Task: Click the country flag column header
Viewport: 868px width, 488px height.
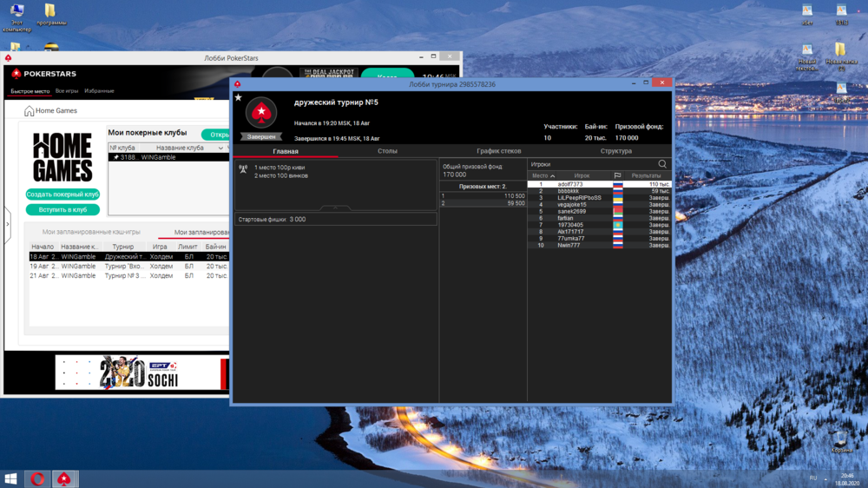Action: [x=617, y=176]
